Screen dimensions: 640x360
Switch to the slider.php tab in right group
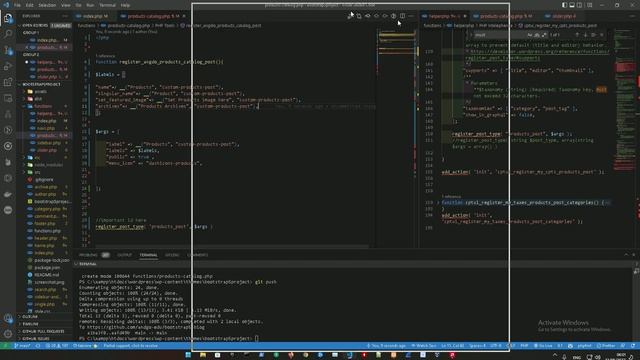click(x=564, y=16)
